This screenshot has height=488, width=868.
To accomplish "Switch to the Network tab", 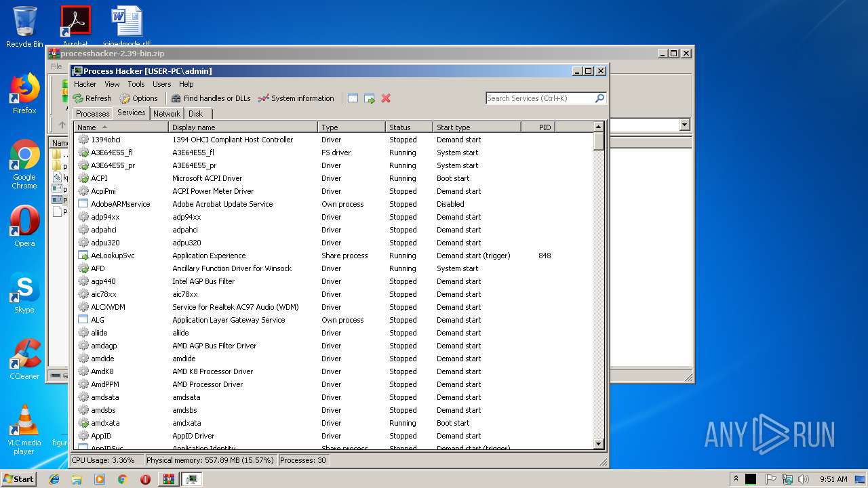I will pos(167,114).
